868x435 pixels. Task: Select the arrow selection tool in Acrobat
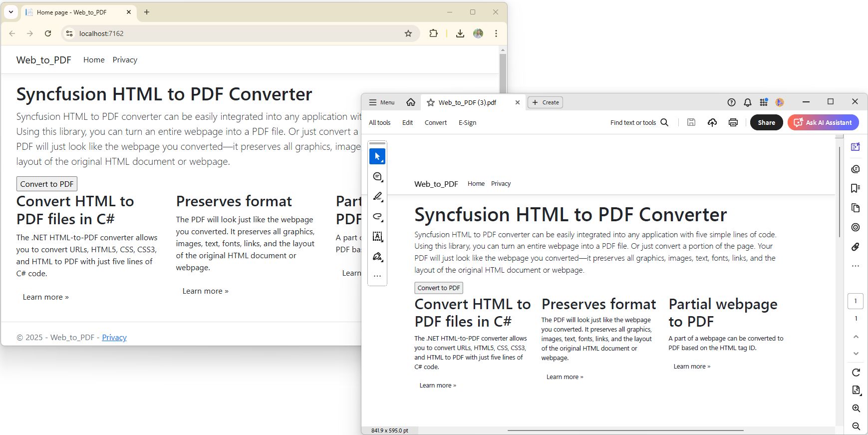click(x=377, y=157)
